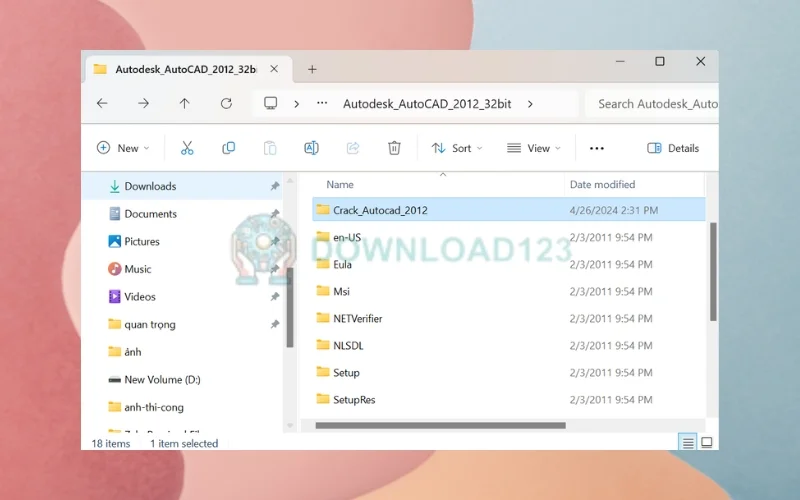Switch to details list view icon
The width and height of the screenshot is (800, 500).
point(687,442)
